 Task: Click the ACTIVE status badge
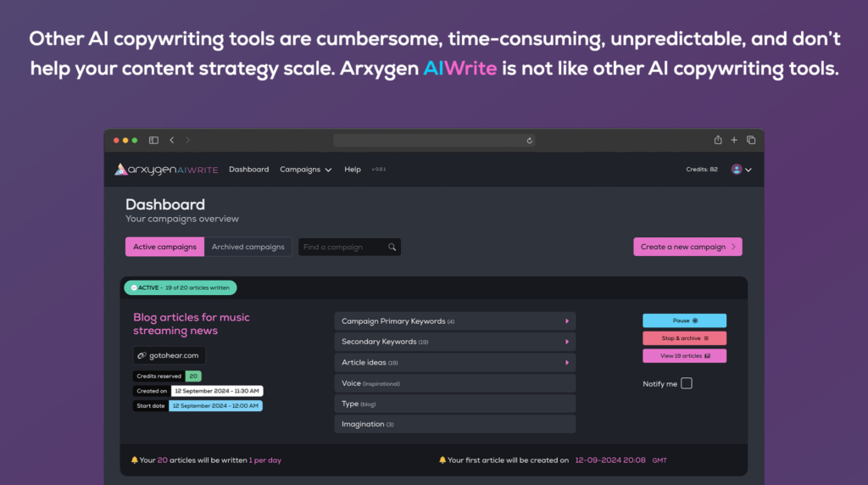181,288
